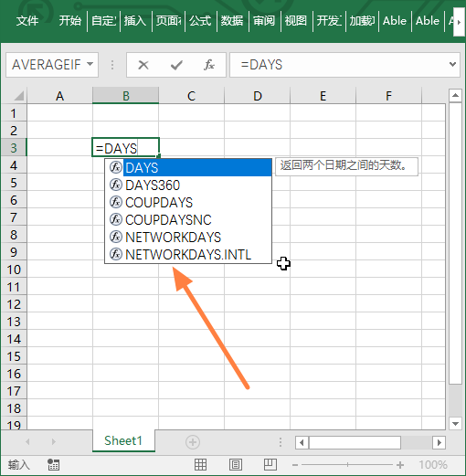This screenshot has width=466, height=476.
Task: Click the Name Box showing AVERAGEIF
Action: (x=47, y=65)
